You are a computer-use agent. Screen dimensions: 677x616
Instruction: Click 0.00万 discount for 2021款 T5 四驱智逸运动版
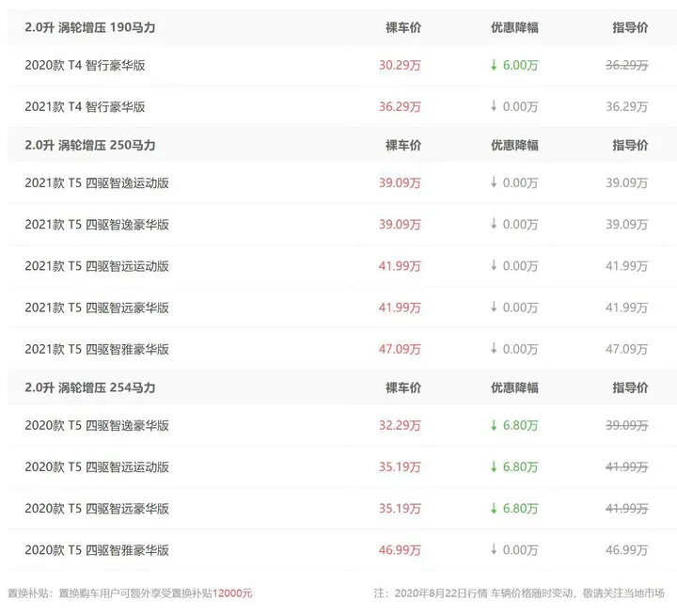(520, 183)
